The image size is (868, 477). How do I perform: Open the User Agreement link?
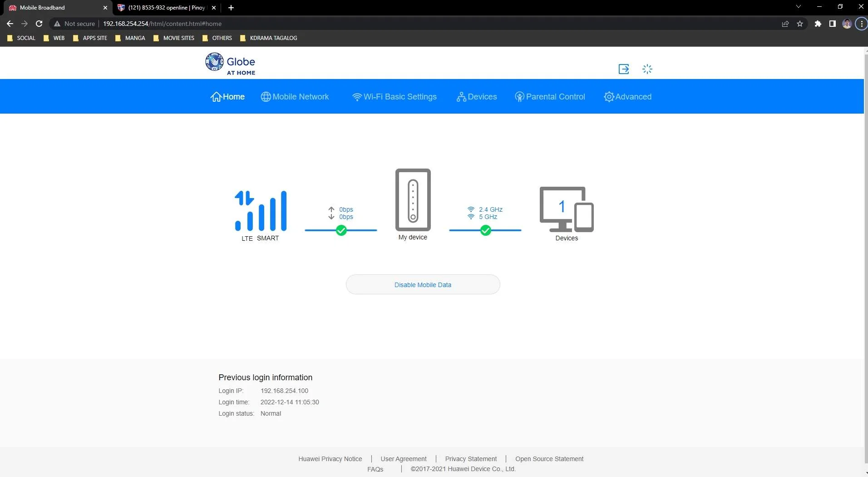point(404,459)
